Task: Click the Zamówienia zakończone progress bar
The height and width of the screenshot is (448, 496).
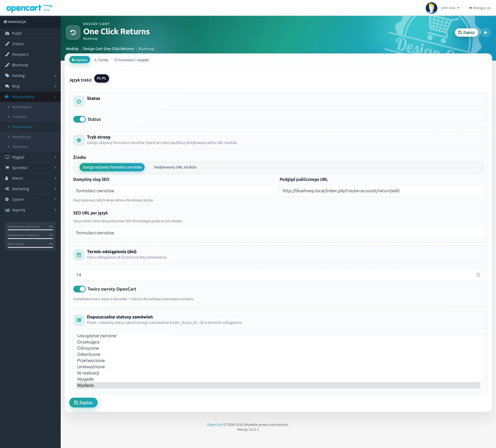Action: (x=30, y=230)
